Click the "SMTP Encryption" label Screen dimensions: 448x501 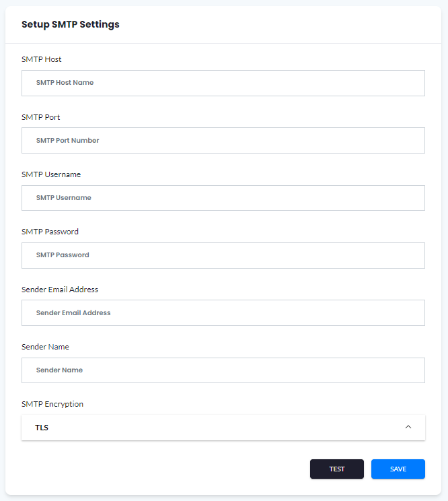[52, 404]
